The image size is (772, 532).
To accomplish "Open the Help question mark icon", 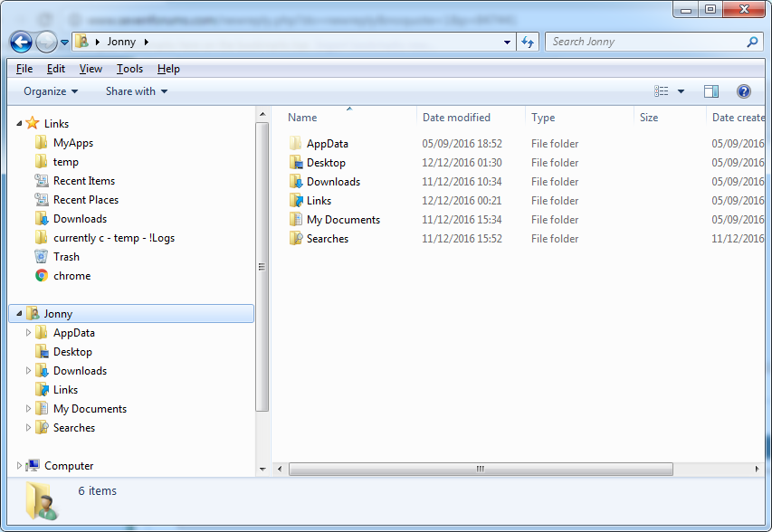I will pos(743,91).
